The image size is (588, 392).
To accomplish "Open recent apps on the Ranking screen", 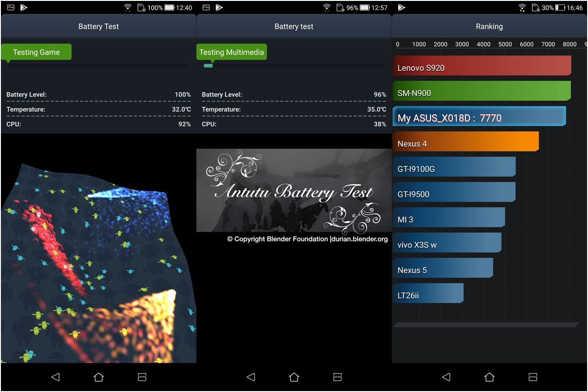I will tap(533, 377).
